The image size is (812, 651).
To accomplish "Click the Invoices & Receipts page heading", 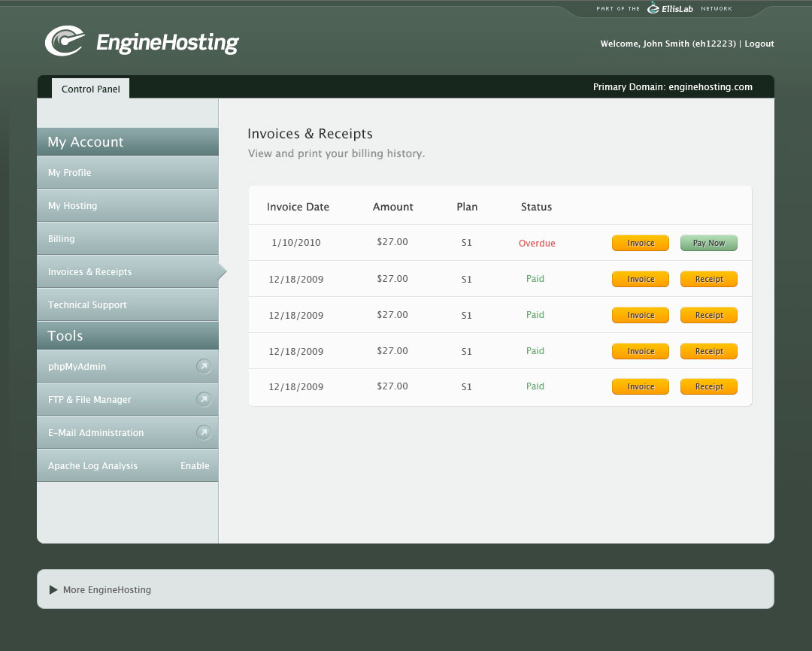I will pyautogui.click(x=310, y=134).
